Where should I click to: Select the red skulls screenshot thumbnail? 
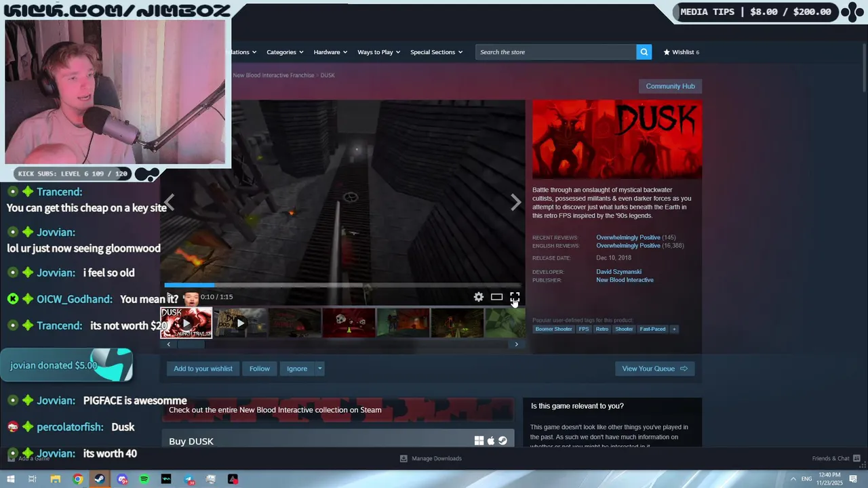point(349,323)
